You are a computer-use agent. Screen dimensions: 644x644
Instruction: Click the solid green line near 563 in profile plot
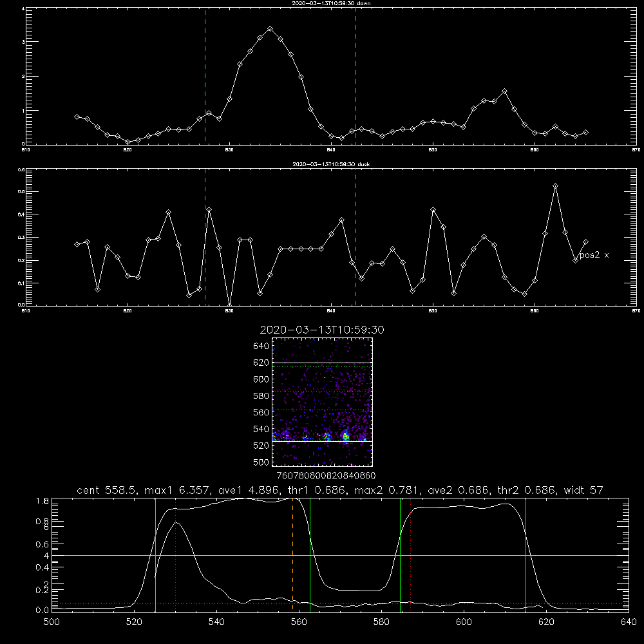(310, 555)
